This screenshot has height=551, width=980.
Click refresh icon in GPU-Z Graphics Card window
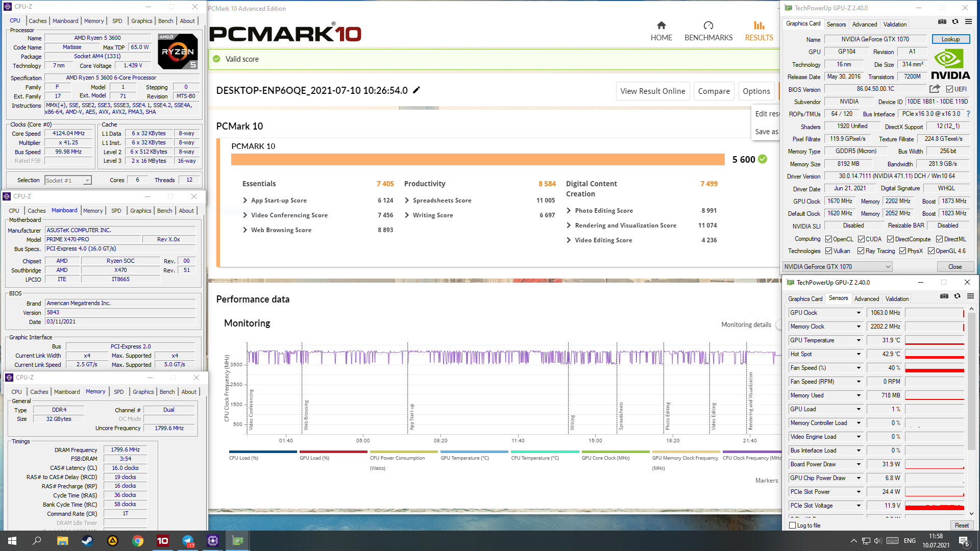click(x=955, y=22)
